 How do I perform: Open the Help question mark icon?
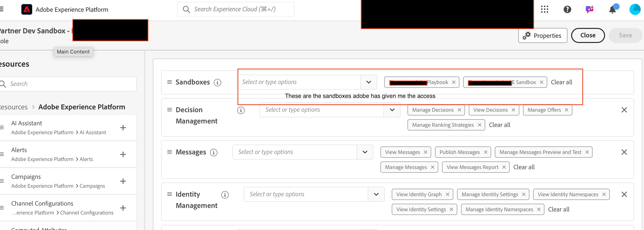[x=567, y=9]
